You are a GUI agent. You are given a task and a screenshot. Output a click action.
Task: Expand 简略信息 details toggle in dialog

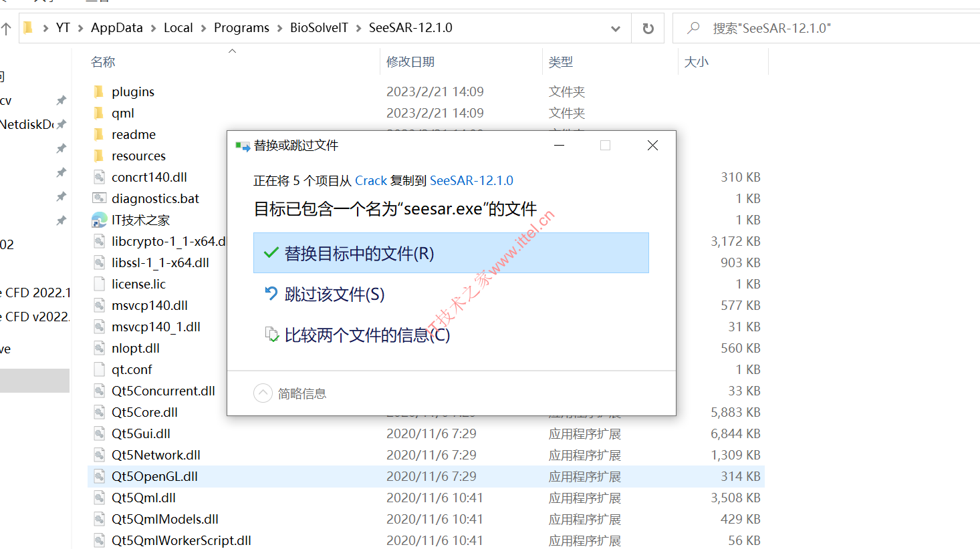pos(263,393)
